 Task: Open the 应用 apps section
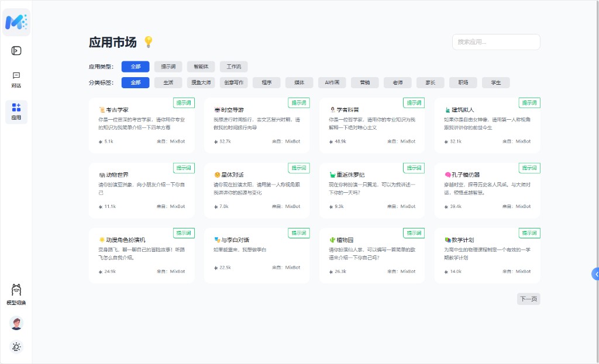16,112
